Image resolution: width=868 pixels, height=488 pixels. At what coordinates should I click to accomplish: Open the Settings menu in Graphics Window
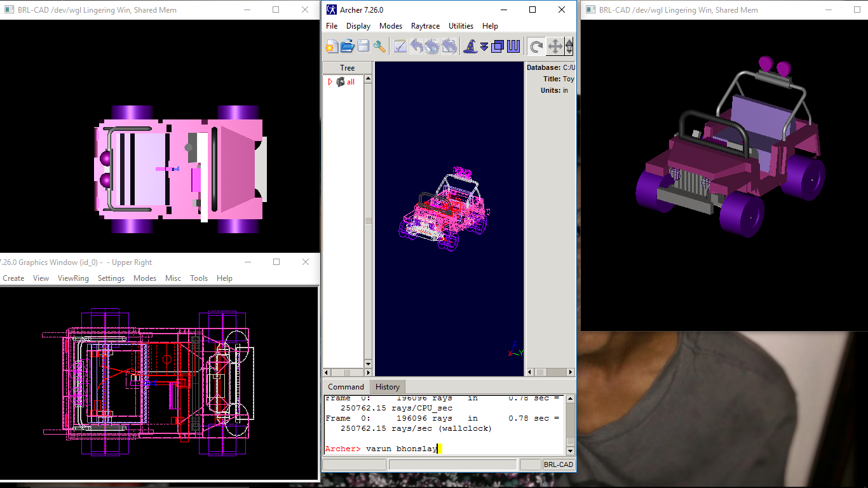[x=111, y=278]
